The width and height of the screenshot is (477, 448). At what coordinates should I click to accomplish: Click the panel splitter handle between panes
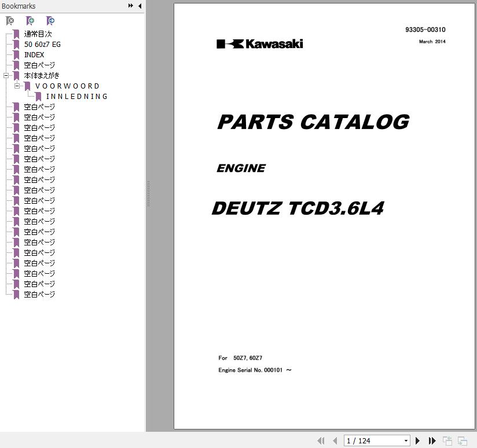148,194
